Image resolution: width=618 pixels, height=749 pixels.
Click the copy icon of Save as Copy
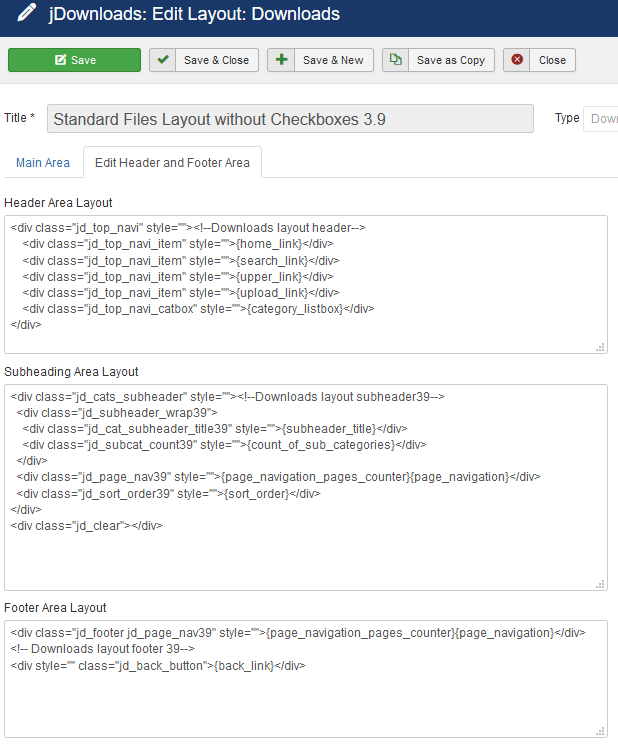(395, 60)
